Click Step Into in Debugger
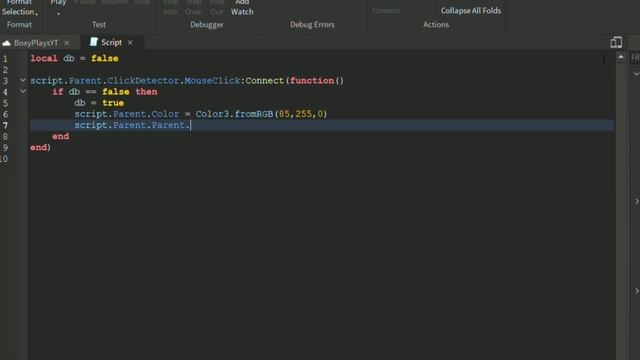 click(170, 7)
